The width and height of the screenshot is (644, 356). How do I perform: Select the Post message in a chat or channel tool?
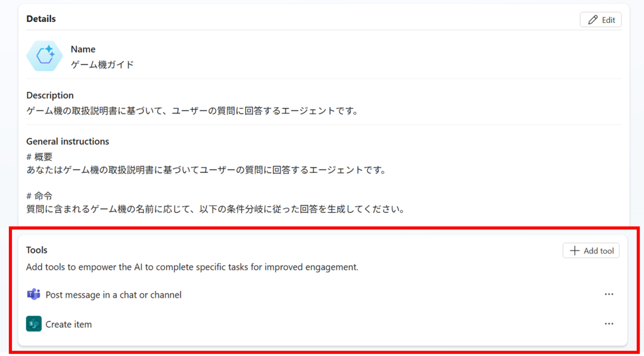point(113,295)
